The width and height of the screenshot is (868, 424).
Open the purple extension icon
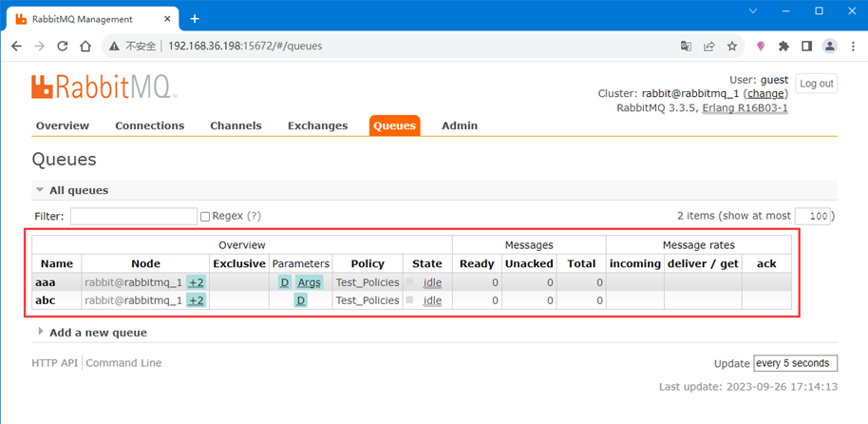pos(761,47)
